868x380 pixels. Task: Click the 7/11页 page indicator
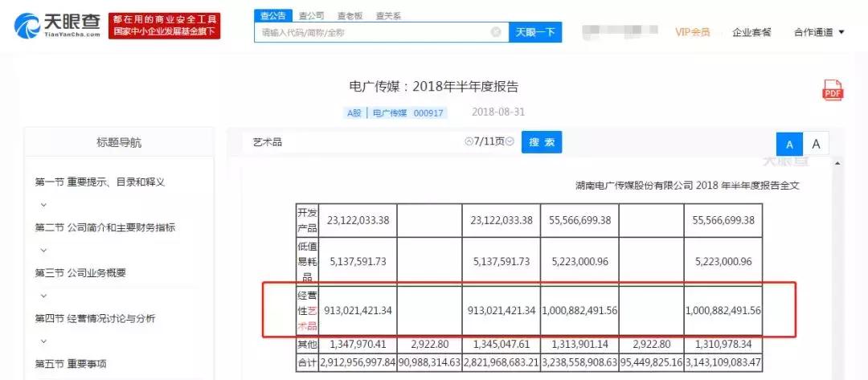click(x=490, y=141)
